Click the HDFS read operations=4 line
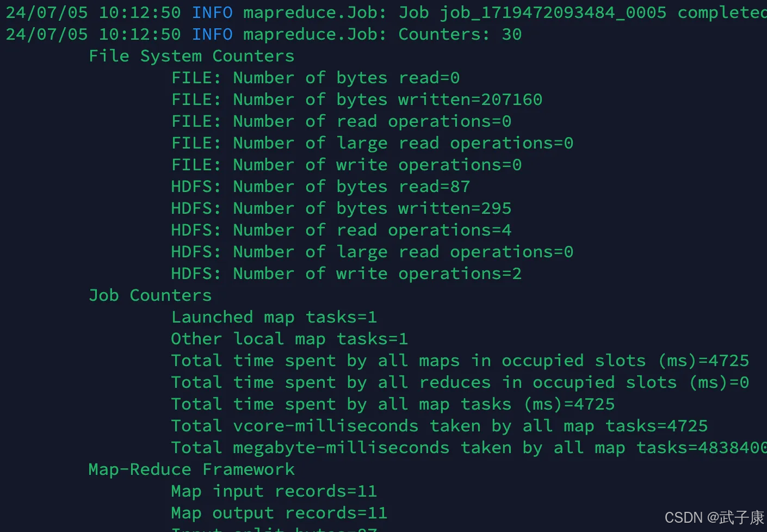Image resolution: width=767 pixels, height=532 pixels. pyautogui.click(x=341, y=230)
